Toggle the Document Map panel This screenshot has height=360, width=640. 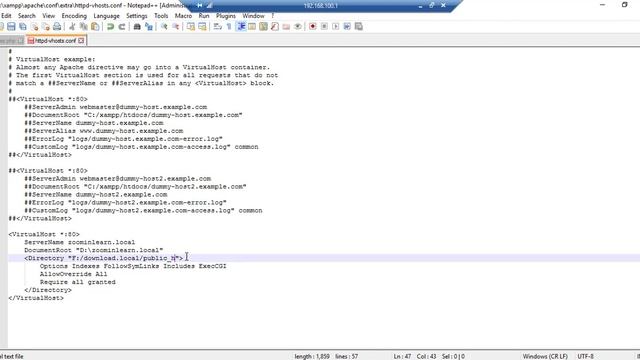(x=263, y=27)
